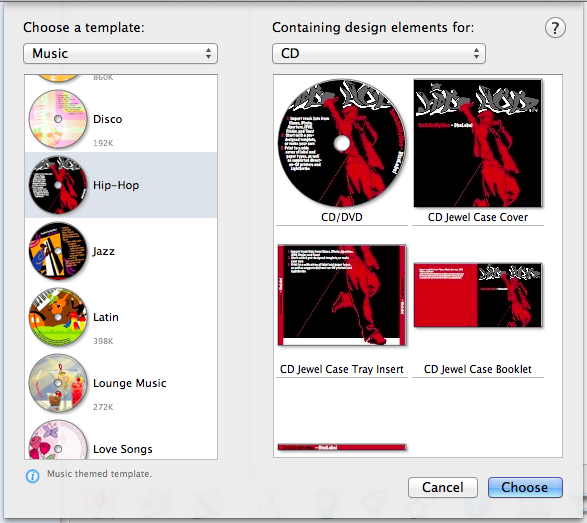Select the Jazz list entry label

pos(104,251)
